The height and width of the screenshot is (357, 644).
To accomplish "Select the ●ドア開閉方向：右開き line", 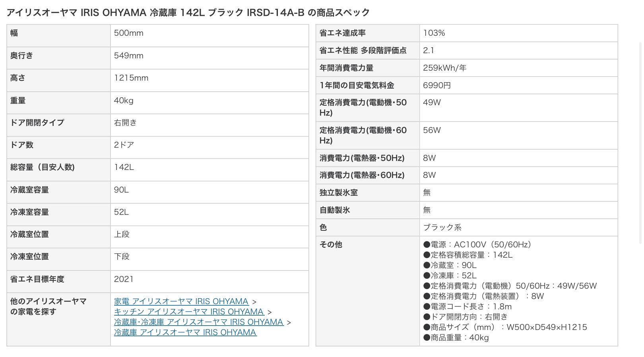I will pos(466,317).
